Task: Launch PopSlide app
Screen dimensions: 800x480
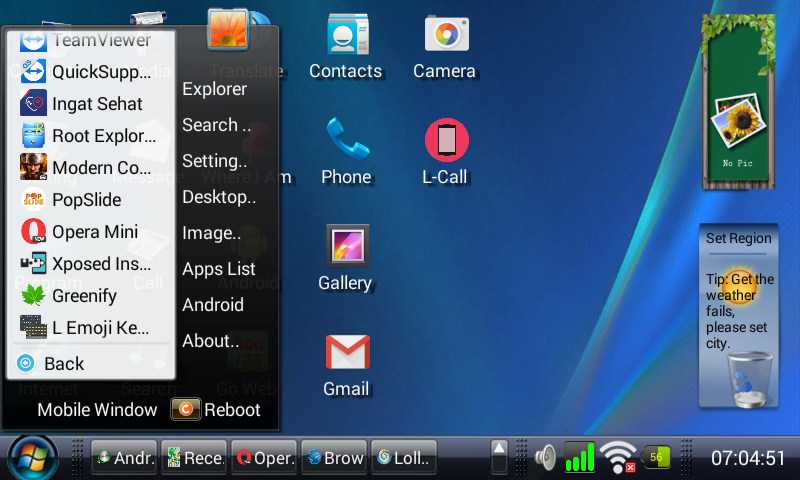Action: point(91,199)
